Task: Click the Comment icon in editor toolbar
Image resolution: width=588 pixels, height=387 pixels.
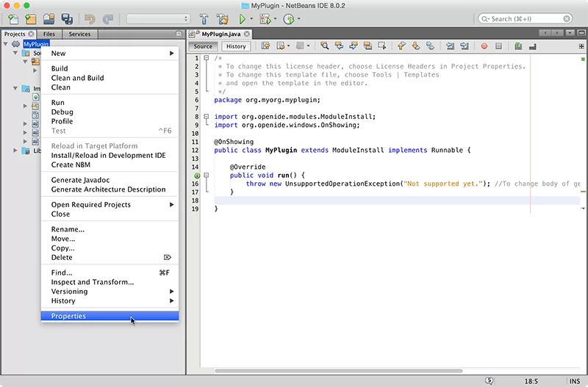Action: (x=518, y=46)
